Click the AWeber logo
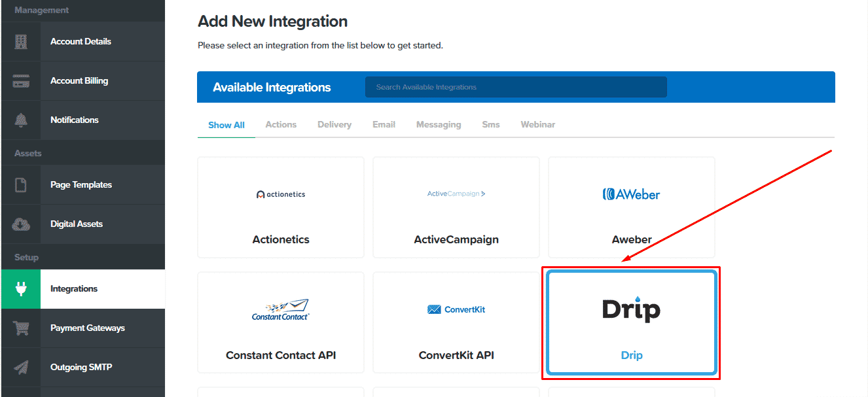Screen dimensions: 868x397 [631, 194]
